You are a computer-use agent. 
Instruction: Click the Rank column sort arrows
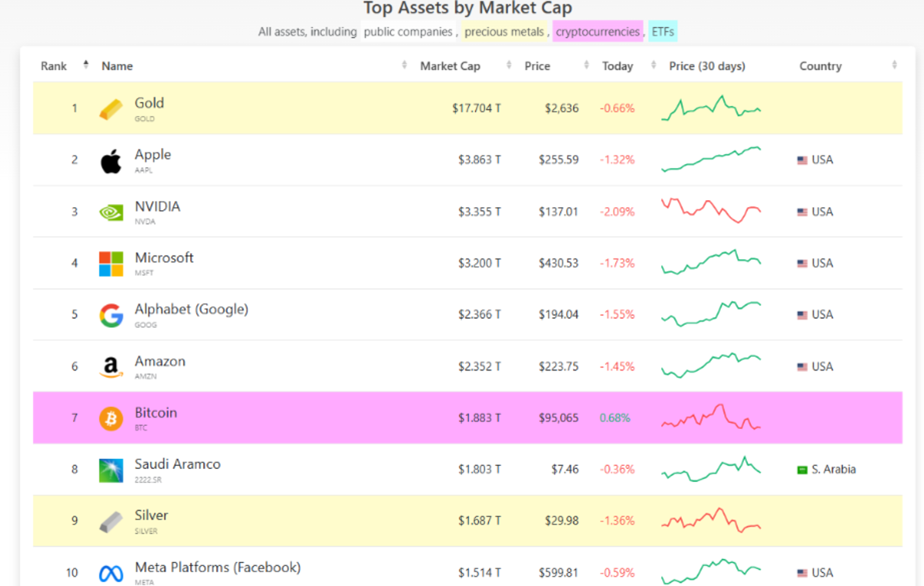pyautogui.click(x=85, y=65)
